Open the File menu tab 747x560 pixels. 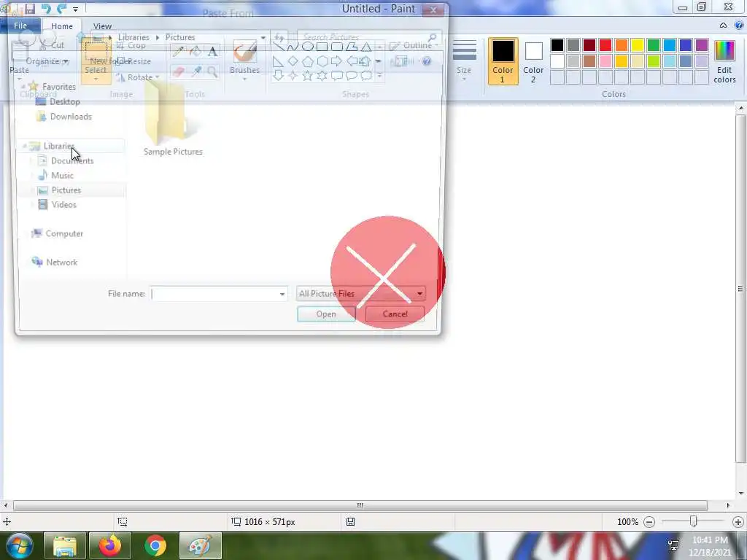coord(20,26)
